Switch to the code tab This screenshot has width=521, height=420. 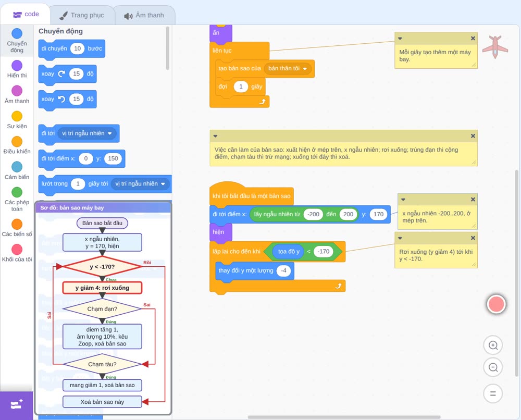(26, 14)
